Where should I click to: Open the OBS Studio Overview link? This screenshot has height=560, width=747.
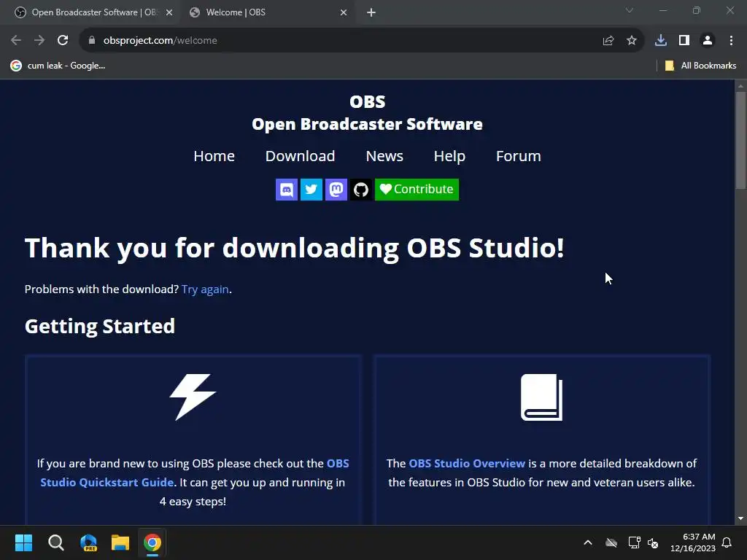coord(467,463)
